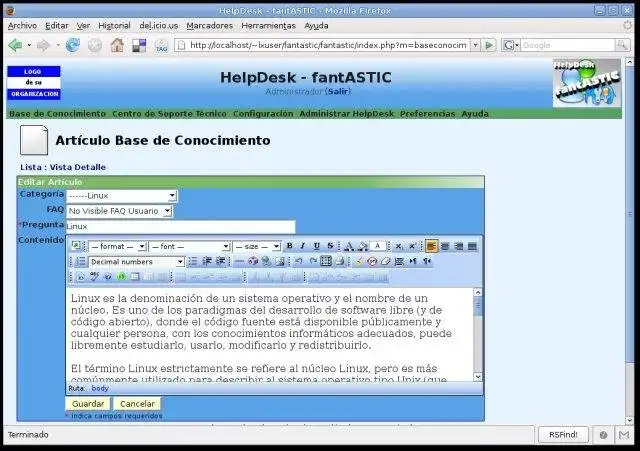Click the Google search box

click(x=567, y=45)
